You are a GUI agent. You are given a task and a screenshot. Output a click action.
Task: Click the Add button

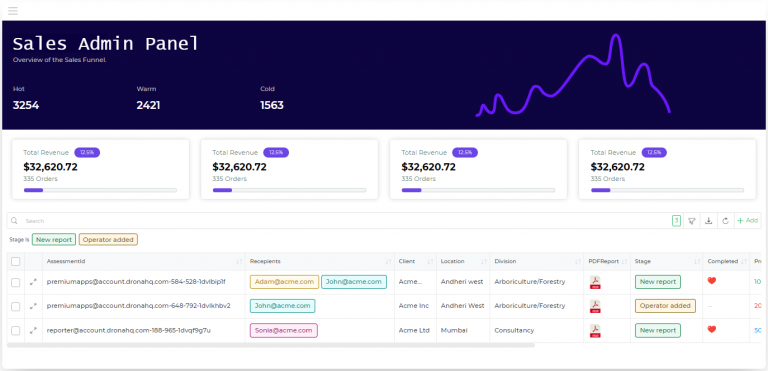[747, 221]
